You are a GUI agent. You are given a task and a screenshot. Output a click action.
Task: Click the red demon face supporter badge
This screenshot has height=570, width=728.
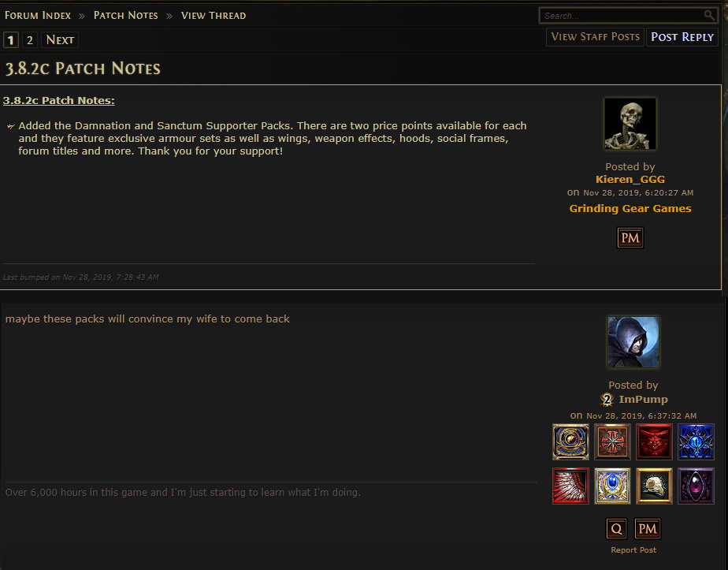click(654, 441)
